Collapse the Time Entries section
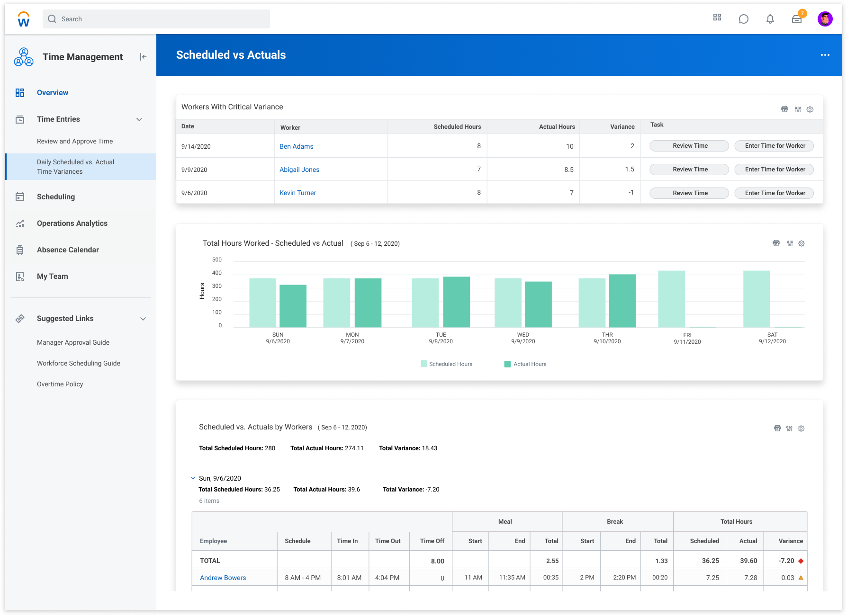Viewport: 847px width, 616px height. click(139, 119)
